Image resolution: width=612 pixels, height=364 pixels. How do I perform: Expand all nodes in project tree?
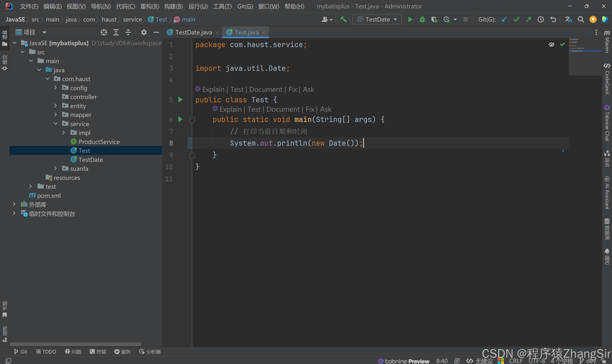click(116, 32)
